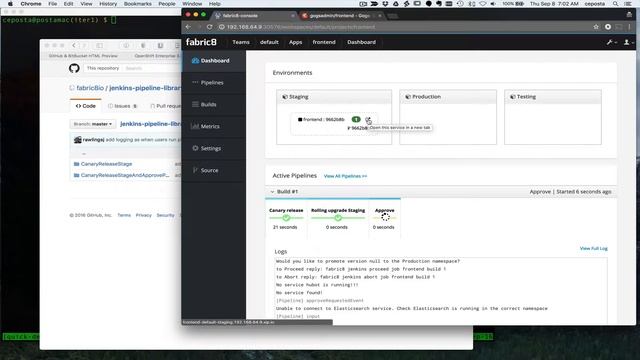The image size is (640, 360).
Task: Open the CanaryReleaseStageAndApproveP... folder on GitHub
Action: pyautogui.click(x=124, y=175)
